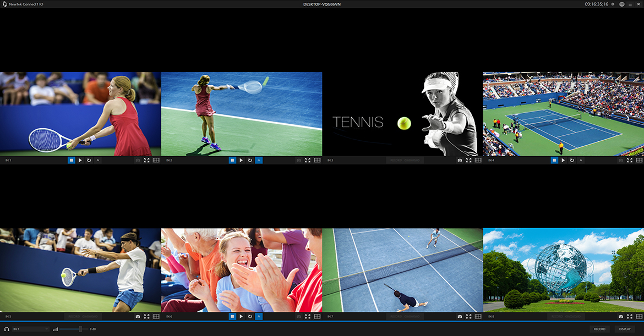Click the headphones icon in the bottom bar
The image size is (644, 336).
pos(6,329)
